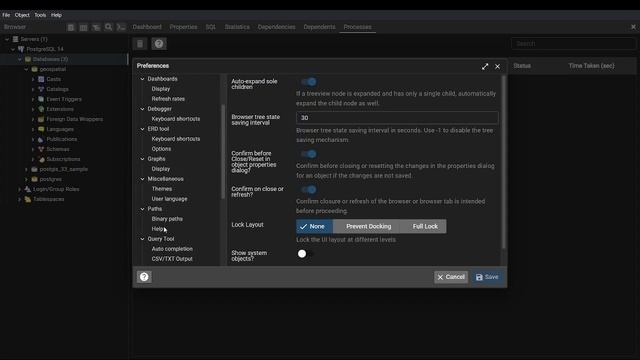Select None lock layout option
Image resolution: width=640 pixels, height=360 pixels.
314,226
